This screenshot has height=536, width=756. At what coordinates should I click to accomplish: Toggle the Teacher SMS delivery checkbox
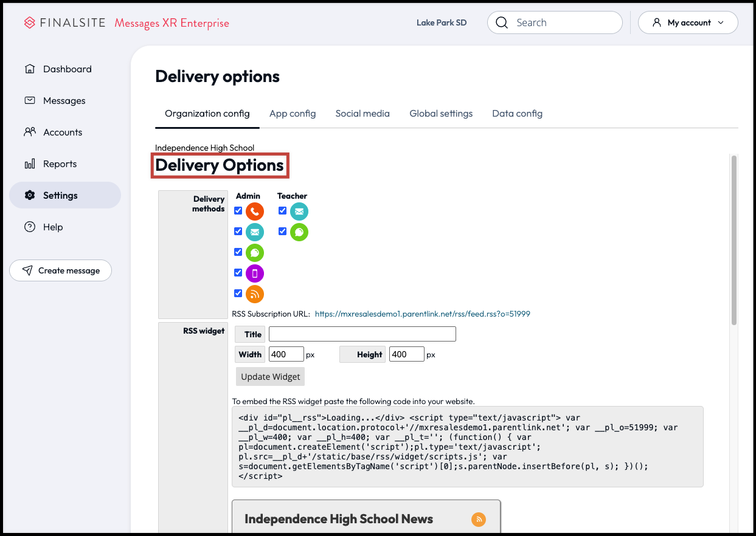click(x=282, y=231)
